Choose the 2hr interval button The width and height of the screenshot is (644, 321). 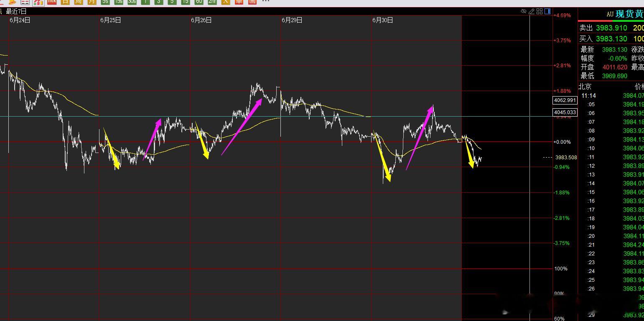(212, 2)
